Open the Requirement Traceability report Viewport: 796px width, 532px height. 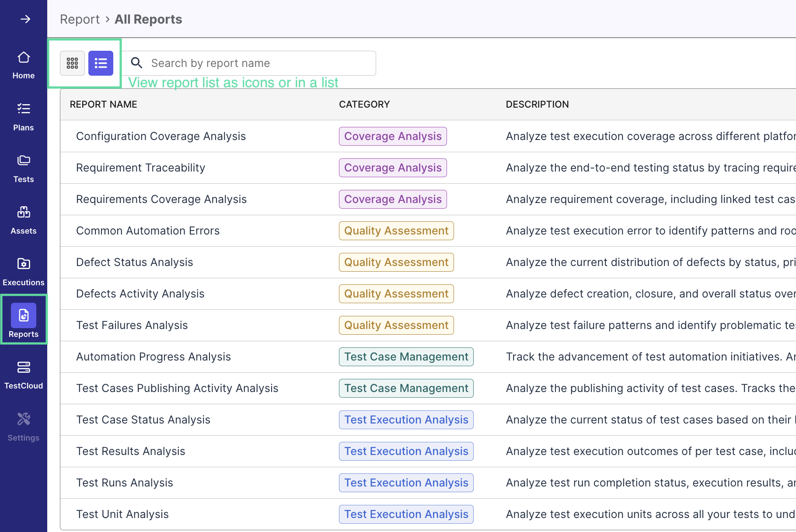[x=140, y=168]
